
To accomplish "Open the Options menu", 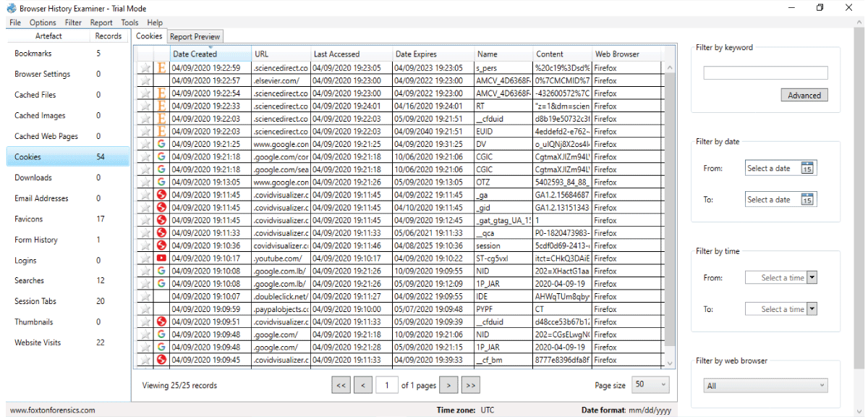I will coord(43,22).
